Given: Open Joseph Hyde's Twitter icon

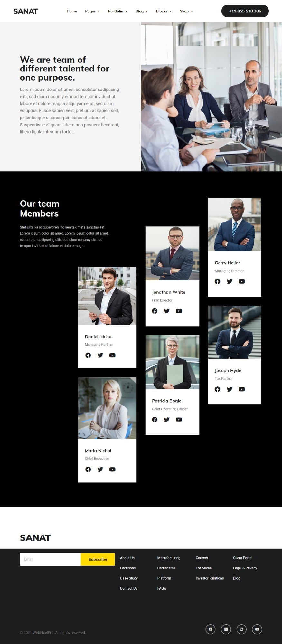Looking at the screenshot, I should click(230, 389).
